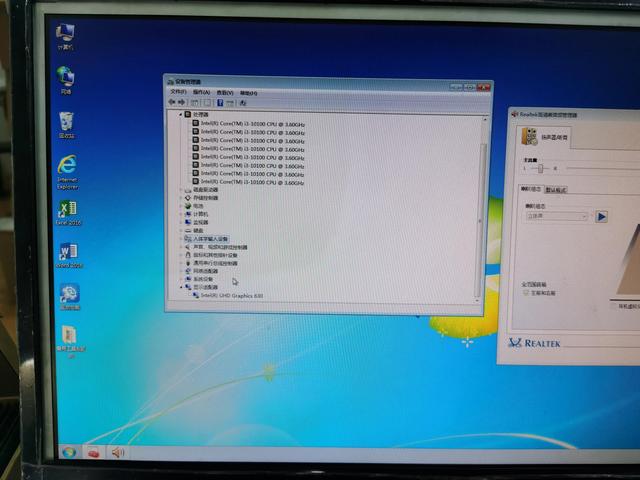Click the properties sheet toolbar icon
The width and height of the screenshot is (640, 480).
coord(207,102)
